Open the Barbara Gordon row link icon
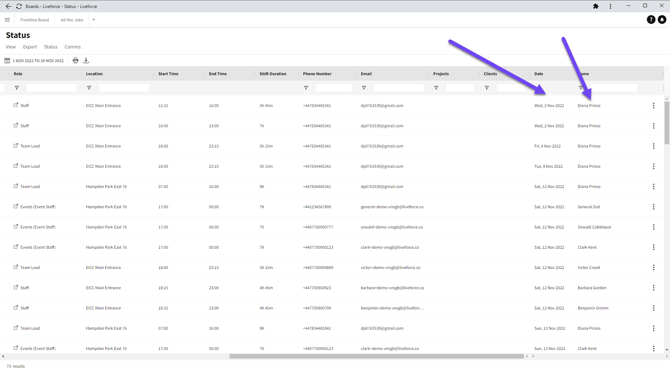The image size is (670, 372). point(16,287)
